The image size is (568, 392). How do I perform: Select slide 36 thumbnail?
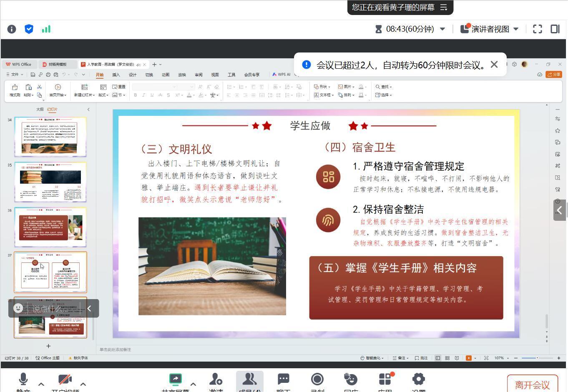click(50, 227)
